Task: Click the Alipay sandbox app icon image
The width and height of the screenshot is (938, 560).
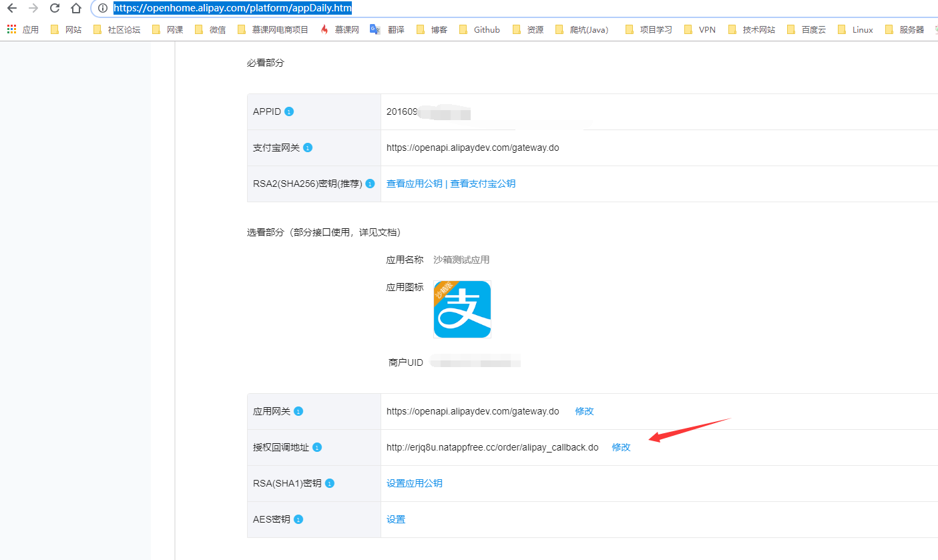Action: coord(462,309)
